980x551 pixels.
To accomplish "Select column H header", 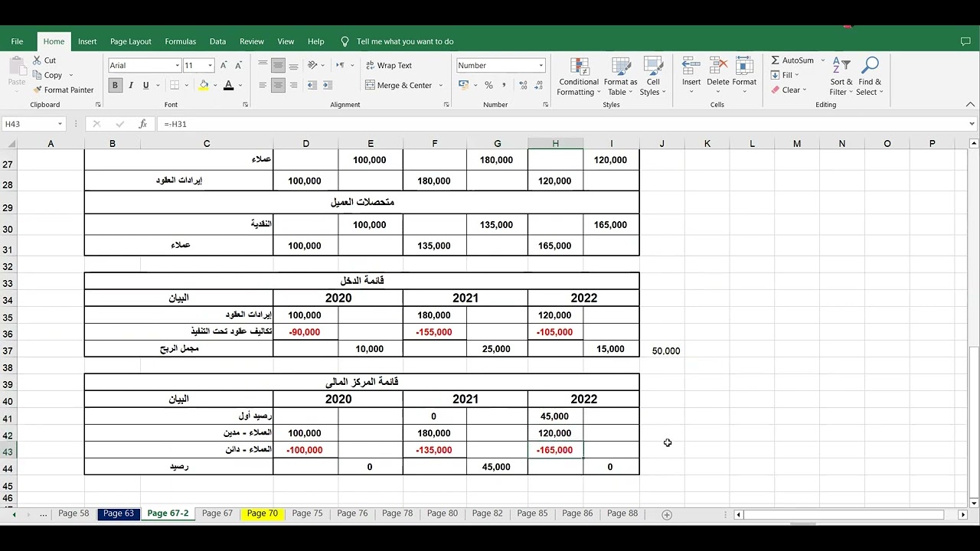I will [555, 144].
